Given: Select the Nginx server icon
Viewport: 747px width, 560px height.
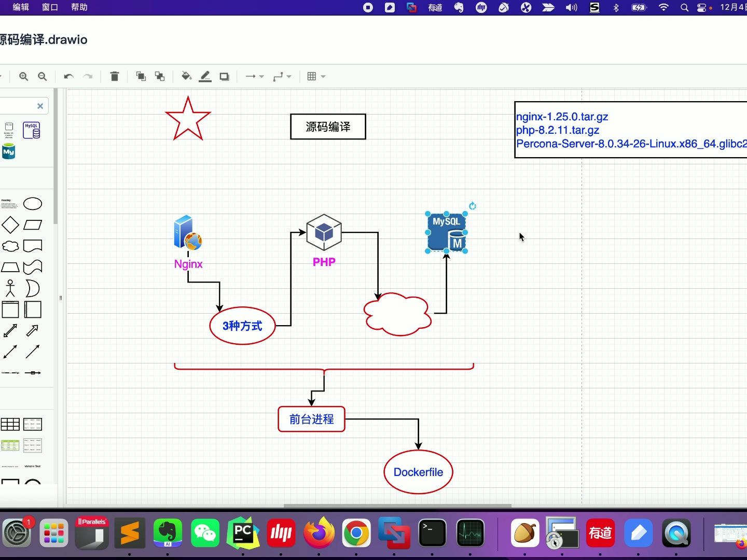Looking at the screenshot, I should (188, 232).
